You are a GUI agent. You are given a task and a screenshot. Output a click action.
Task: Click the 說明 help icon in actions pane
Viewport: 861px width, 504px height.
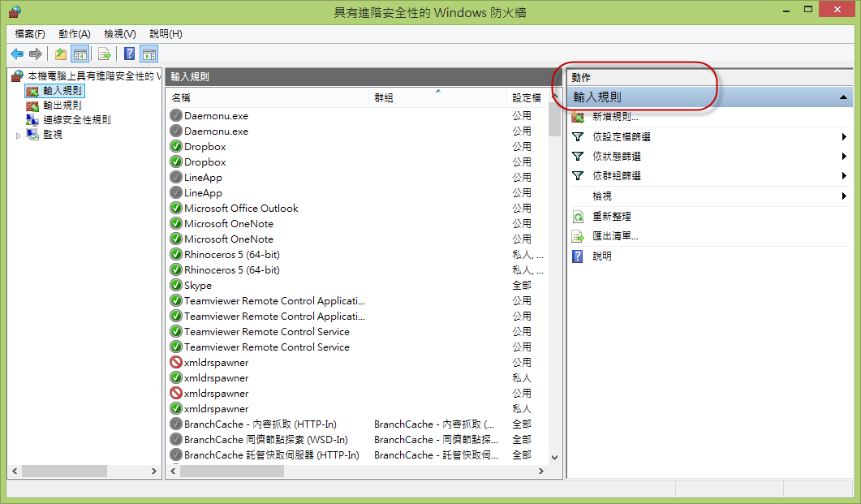[578, 256]
